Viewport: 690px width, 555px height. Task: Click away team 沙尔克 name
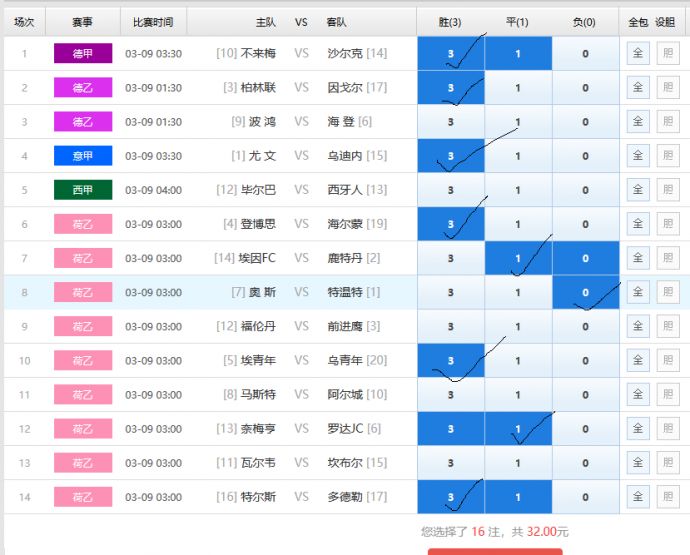345,53
